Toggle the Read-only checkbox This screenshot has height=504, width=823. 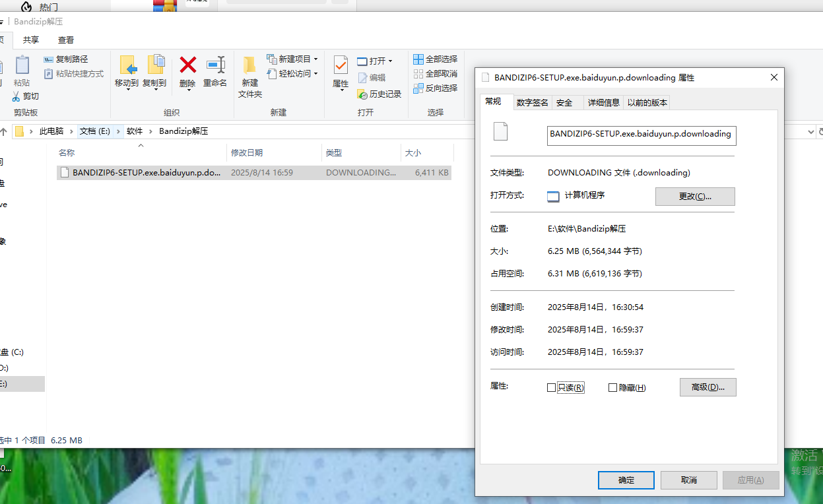(552, 388)
